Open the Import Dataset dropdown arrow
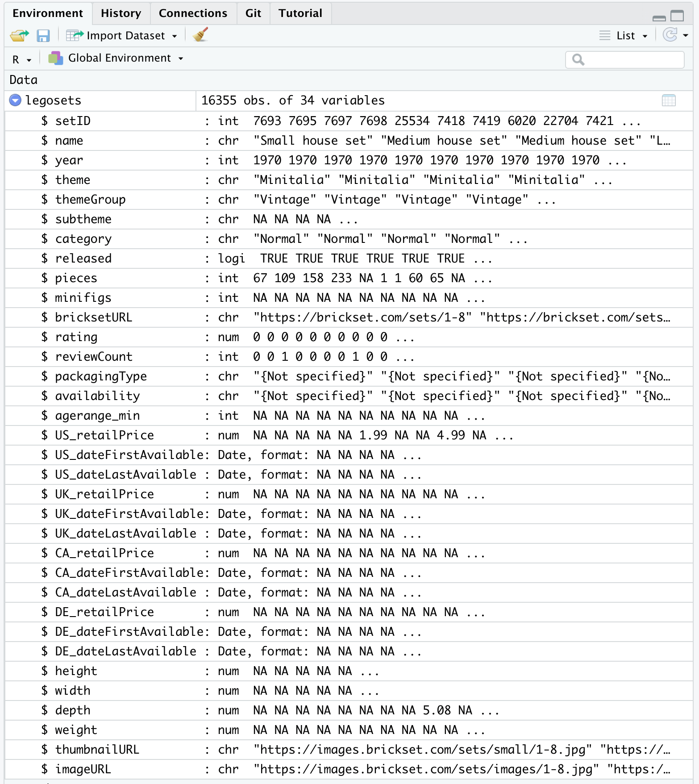This screenshot has width=699, height=784. click(175, 36)
